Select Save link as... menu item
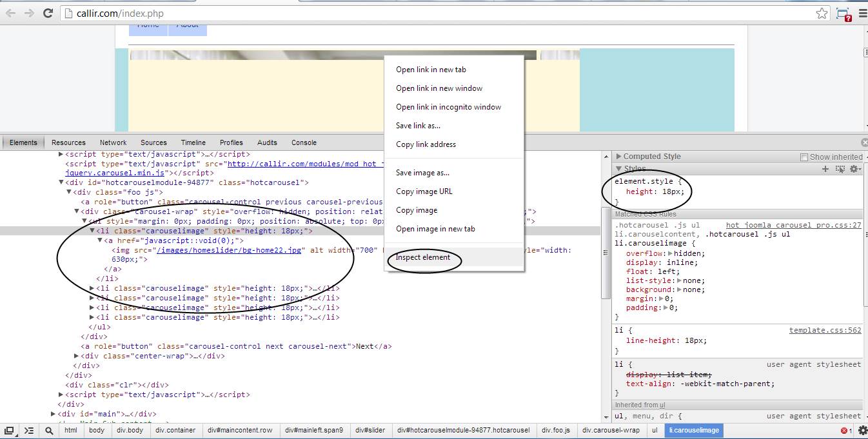Viewport: 868px width, 439px height. [454, 126]
